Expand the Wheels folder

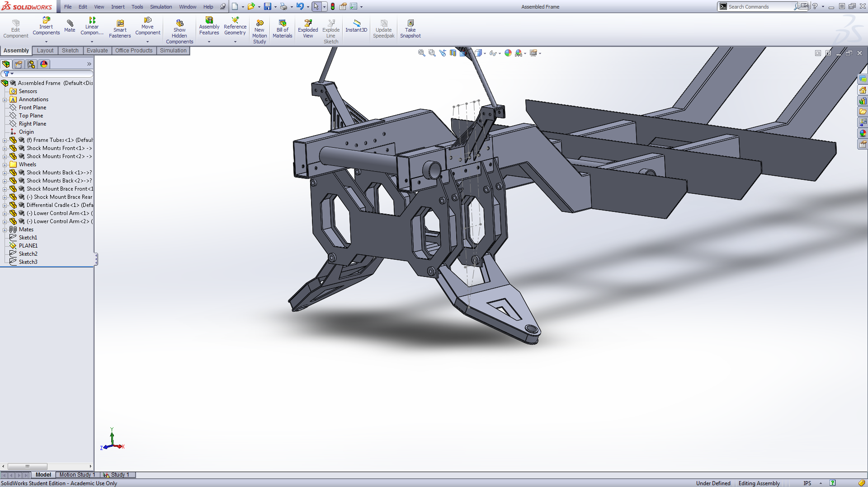pyautogui.click(x=5, y=164)
